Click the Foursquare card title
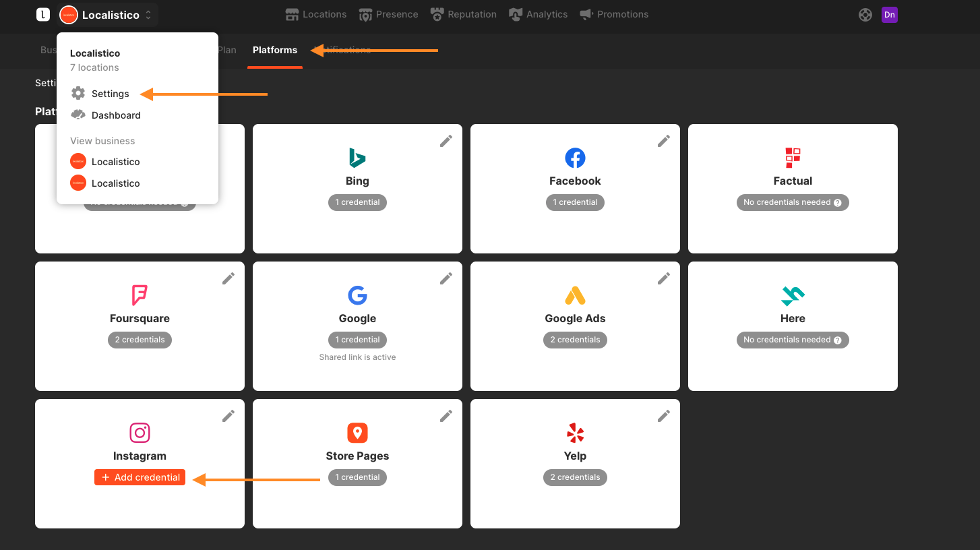Viewport: 980px width, 550px height. (140, 318)
